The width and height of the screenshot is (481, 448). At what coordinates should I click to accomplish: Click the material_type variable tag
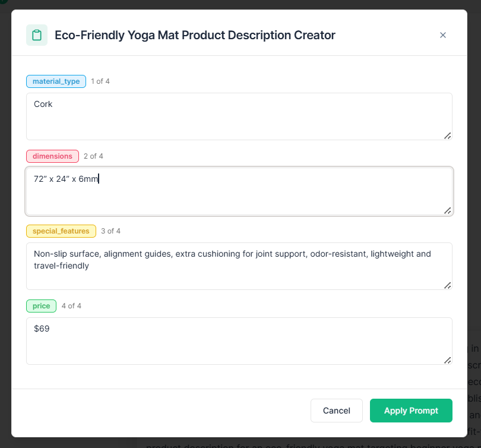(56, 81)
